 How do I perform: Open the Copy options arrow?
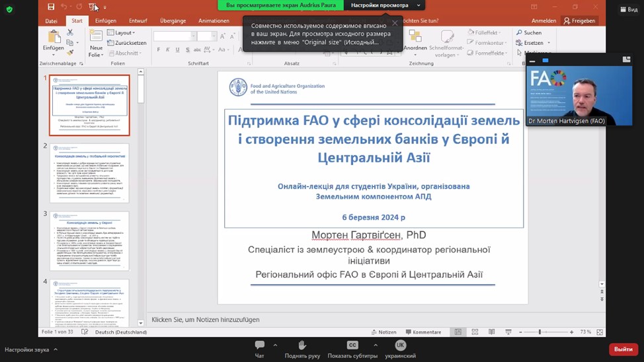click(77, 43)
